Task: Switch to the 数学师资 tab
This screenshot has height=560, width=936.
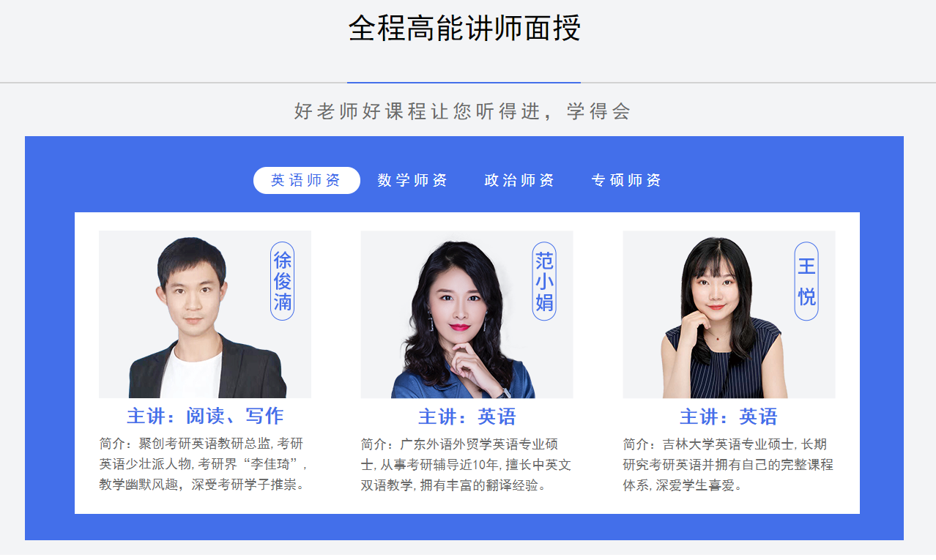Action: pos(412,180)
